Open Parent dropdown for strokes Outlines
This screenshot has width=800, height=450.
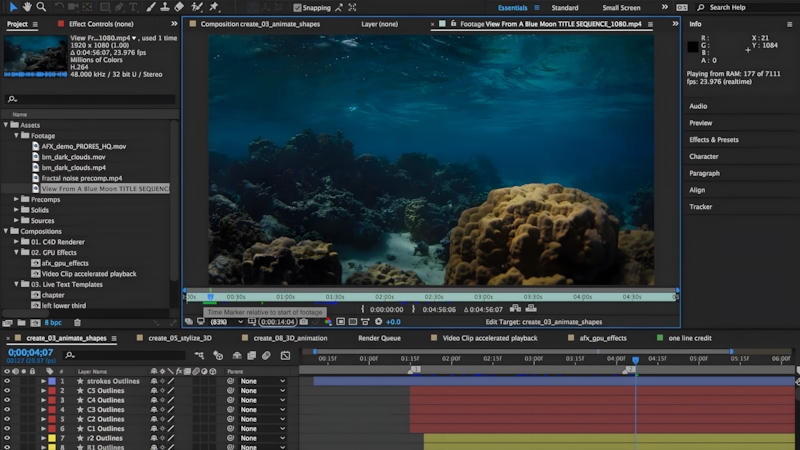[263, 381]
